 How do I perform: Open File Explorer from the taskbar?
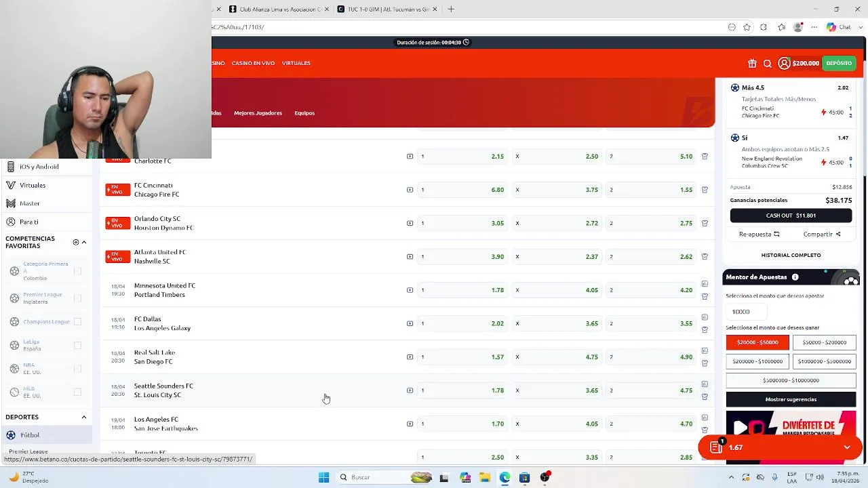(x=485, y=477)
